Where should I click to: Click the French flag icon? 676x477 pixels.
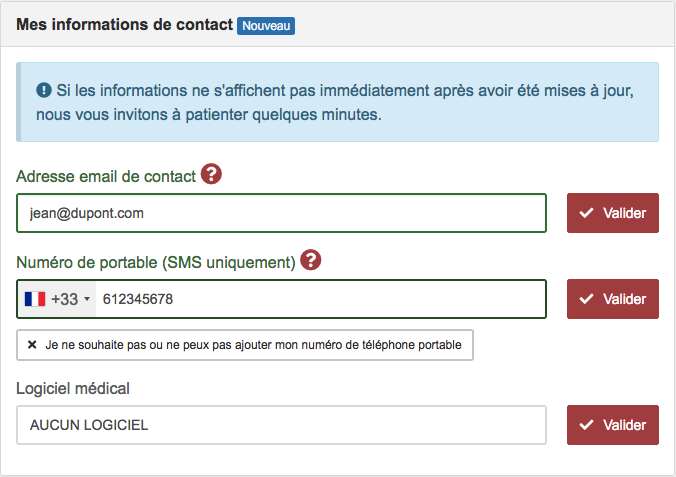tap(35, 299)
